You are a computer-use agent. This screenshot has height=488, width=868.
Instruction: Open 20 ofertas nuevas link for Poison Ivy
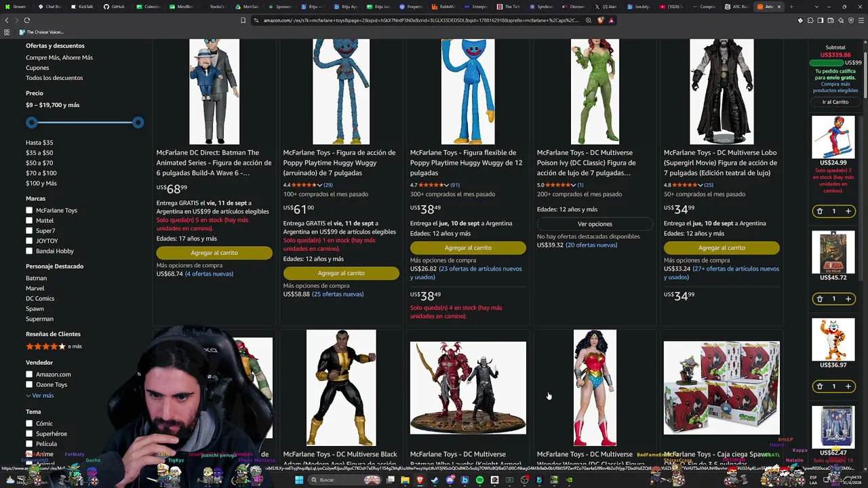[591, 245]
